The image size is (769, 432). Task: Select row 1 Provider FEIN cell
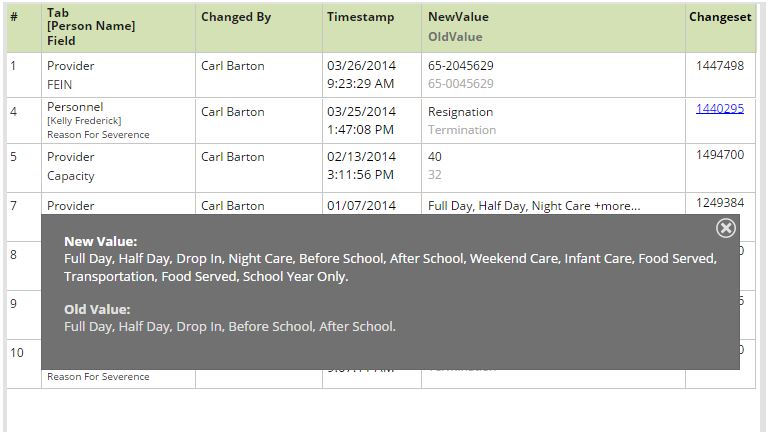click(x=118, y=75)
